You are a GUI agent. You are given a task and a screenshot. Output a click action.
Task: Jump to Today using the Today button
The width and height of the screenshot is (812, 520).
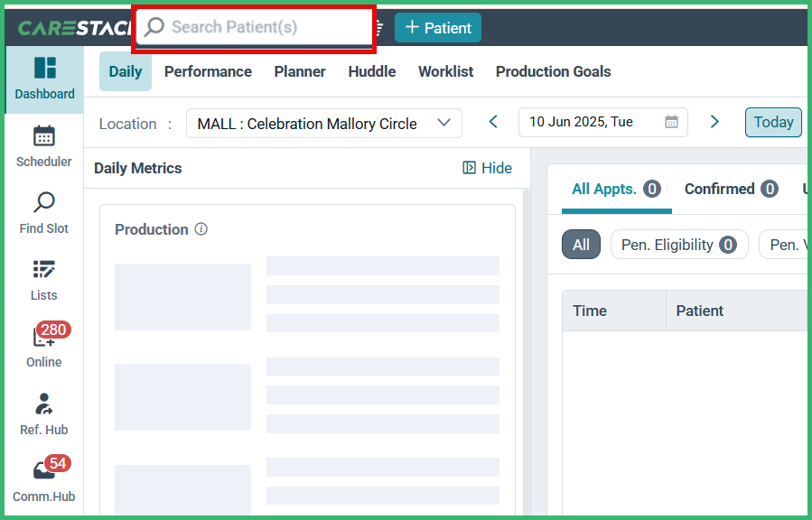772,122
